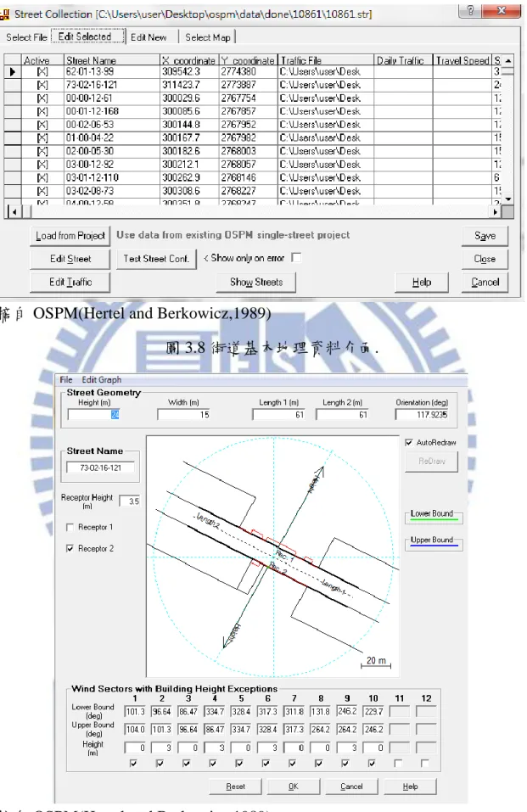Pick the green Lower Bound color line
This screenshot has width=527, height=812.
[433, 519]
